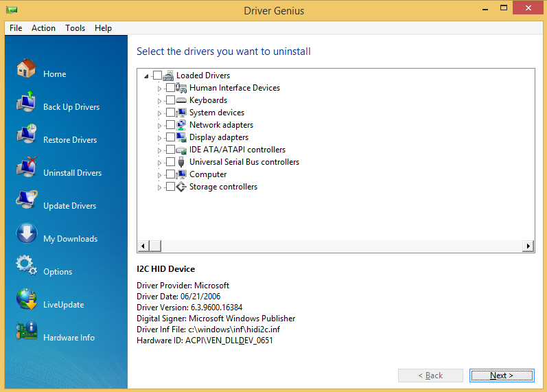
Task: Click the Hardware Info circuit board icon
Action: point(27,331)
